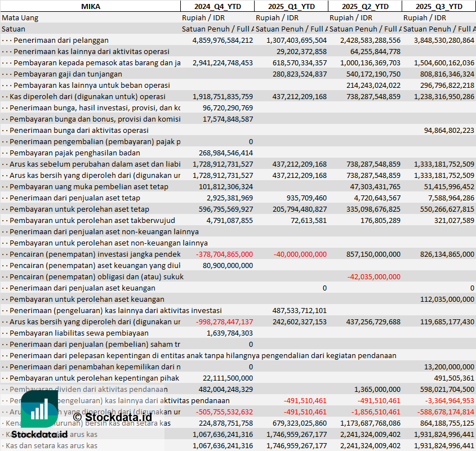The image size is (476, 451).
Task: Select red value -1,856,510,461
Action: (376, 412)
